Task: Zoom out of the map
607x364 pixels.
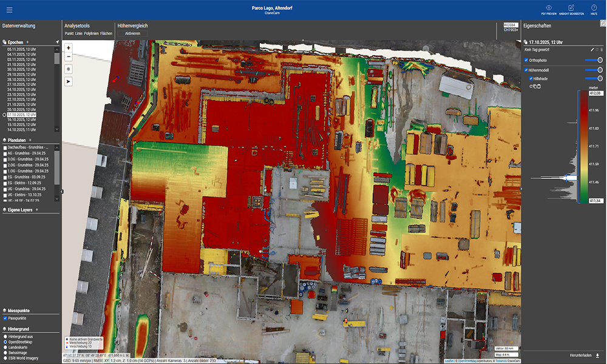Action: click(x=68, y=56)
